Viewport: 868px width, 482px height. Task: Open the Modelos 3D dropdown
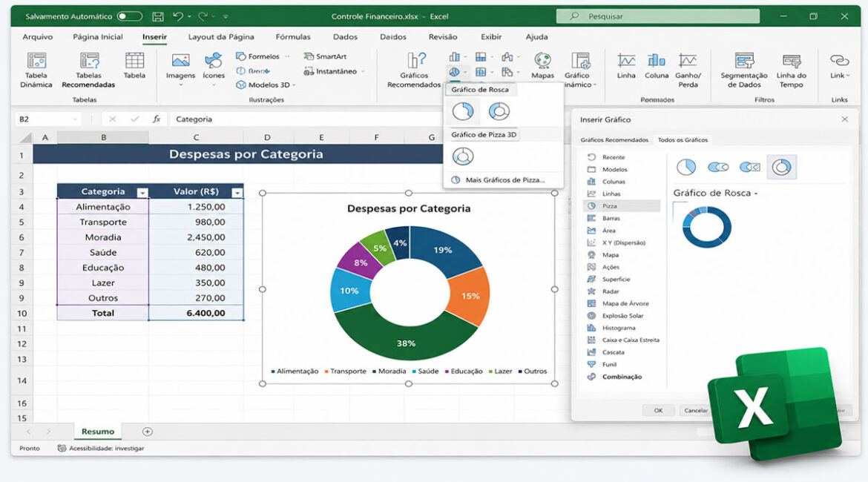[x=266, y=85]
